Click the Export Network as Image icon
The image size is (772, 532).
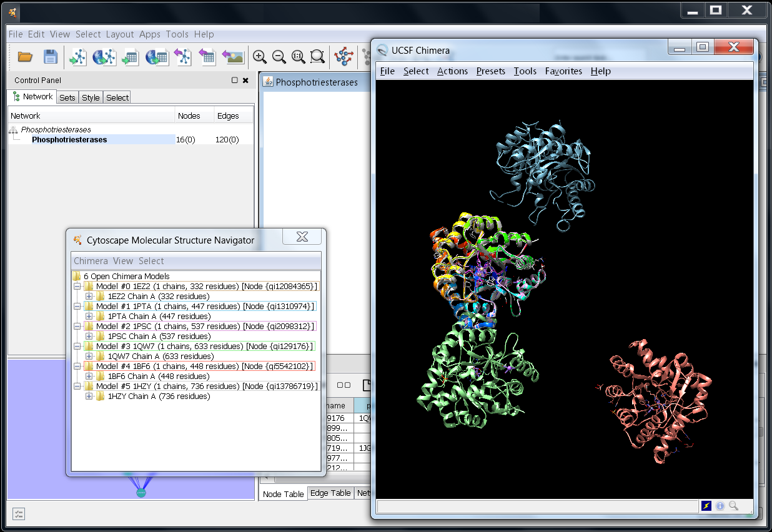click(x=233, y=57)
